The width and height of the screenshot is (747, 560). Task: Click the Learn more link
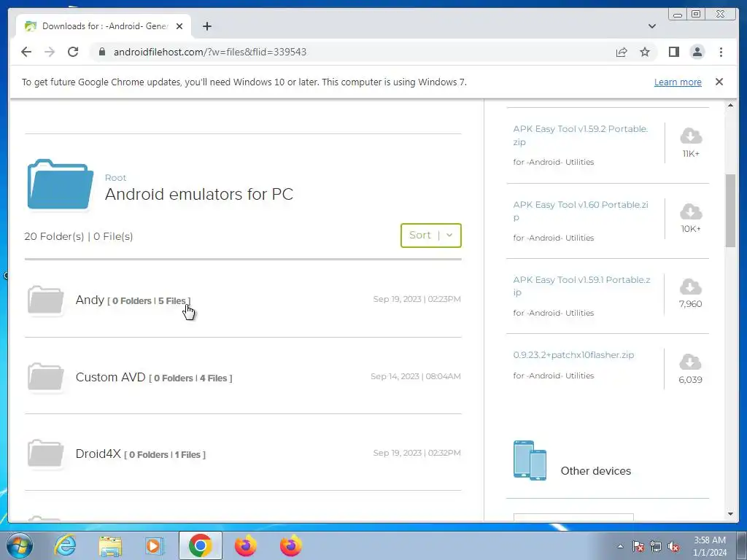pyautogui.click(x=678, y=82)
